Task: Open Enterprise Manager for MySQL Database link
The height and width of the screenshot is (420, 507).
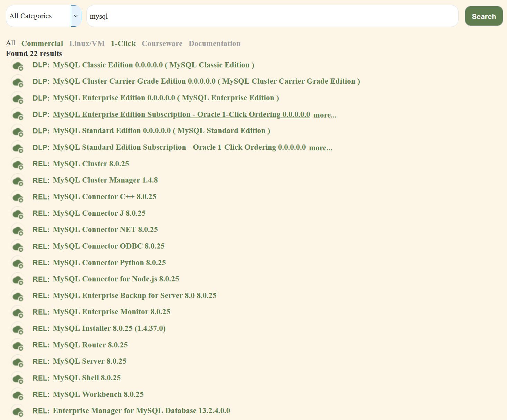Action: (141, 411)
